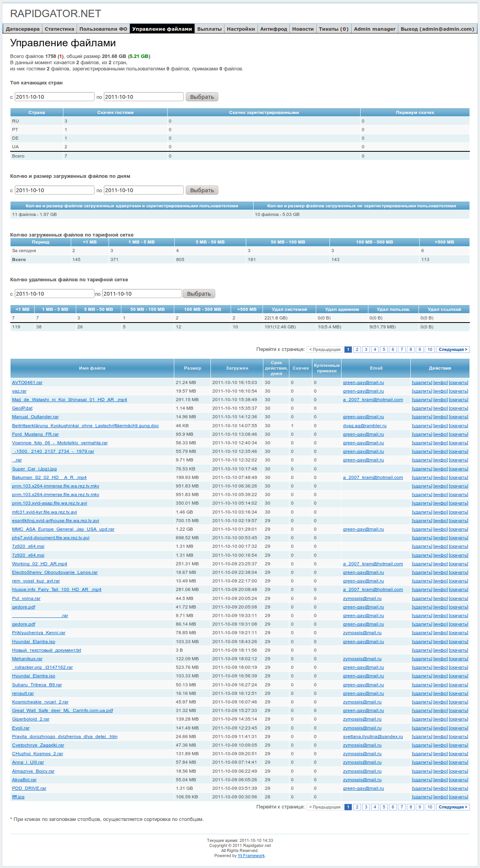Viewport: 480px width, 868px height.
Task: Sort the file table by Загружен column
Action: click(237, 368)
